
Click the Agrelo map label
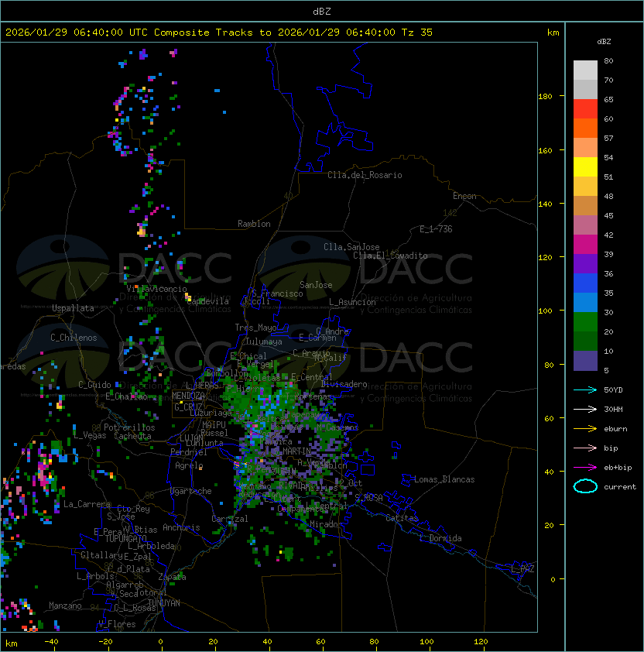(189, 465)
